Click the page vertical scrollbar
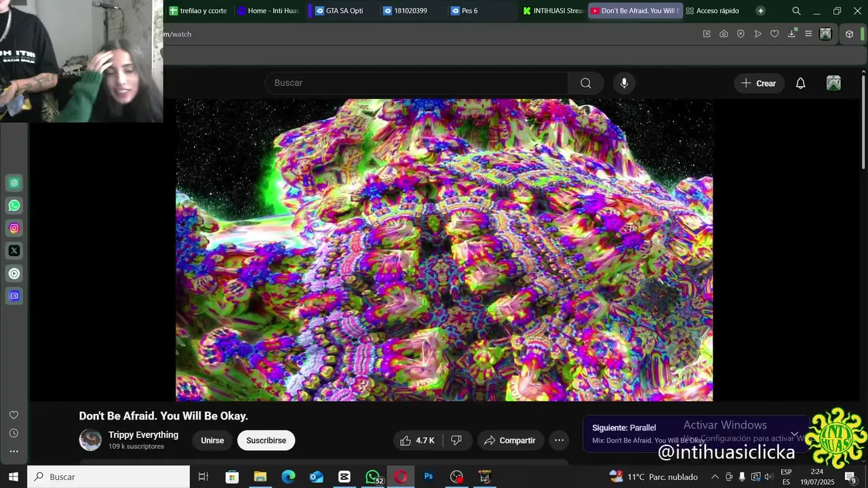Screen dimensions: 868x488 pyautogui.click(x=863, y=122)
